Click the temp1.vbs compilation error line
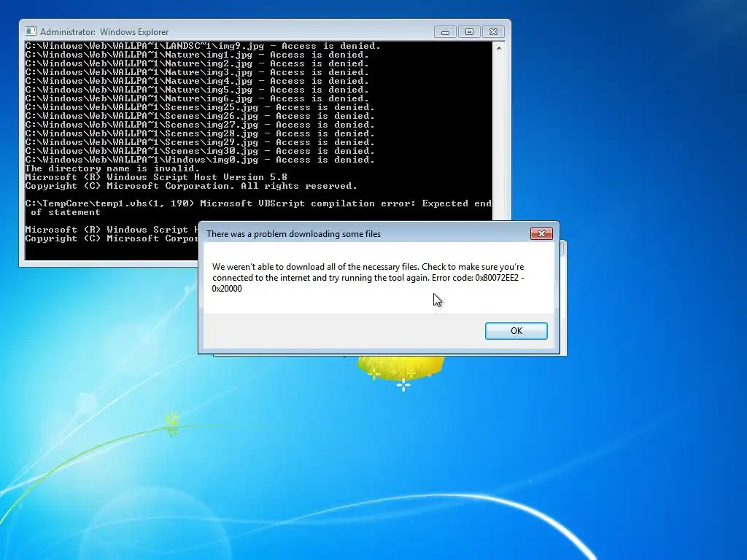This screenshot has height=560, width=747. (x=258, y=203)
